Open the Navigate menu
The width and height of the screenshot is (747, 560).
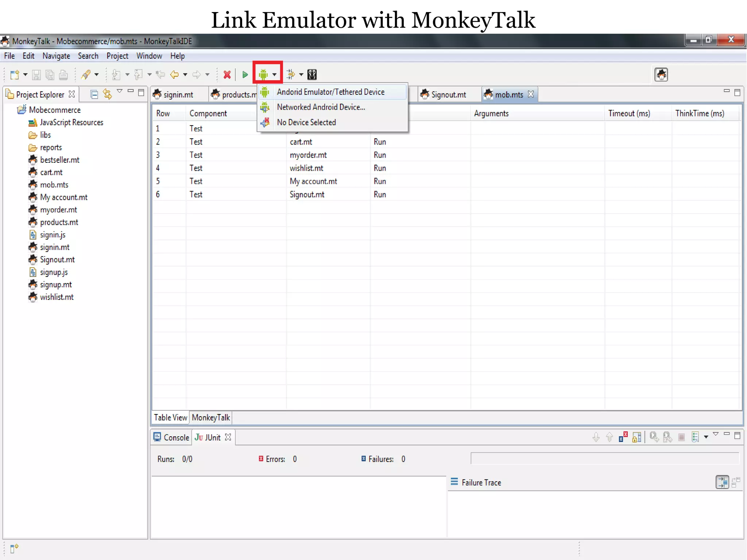click(56, 56)
